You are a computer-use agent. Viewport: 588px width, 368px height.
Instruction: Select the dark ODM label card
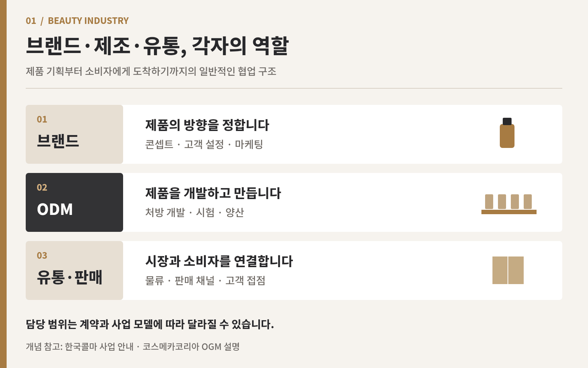coord(74,202)
